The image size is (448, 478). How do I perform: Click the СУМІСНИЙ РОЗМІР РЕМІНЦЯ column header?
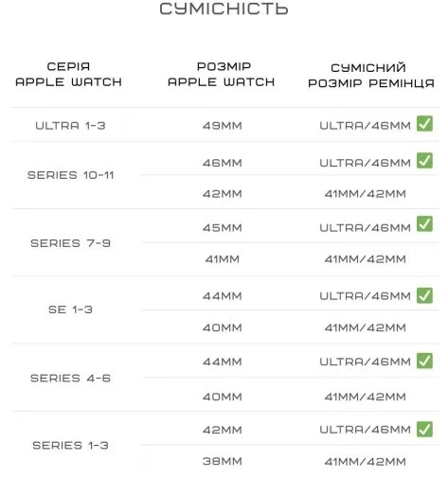tap(371, 76)
